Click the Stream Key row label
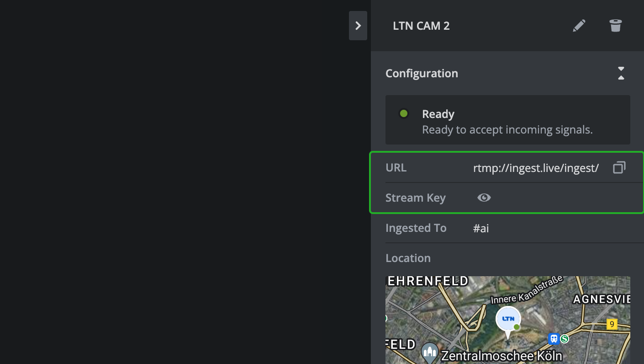644x364 pixels. pos(415,198)
